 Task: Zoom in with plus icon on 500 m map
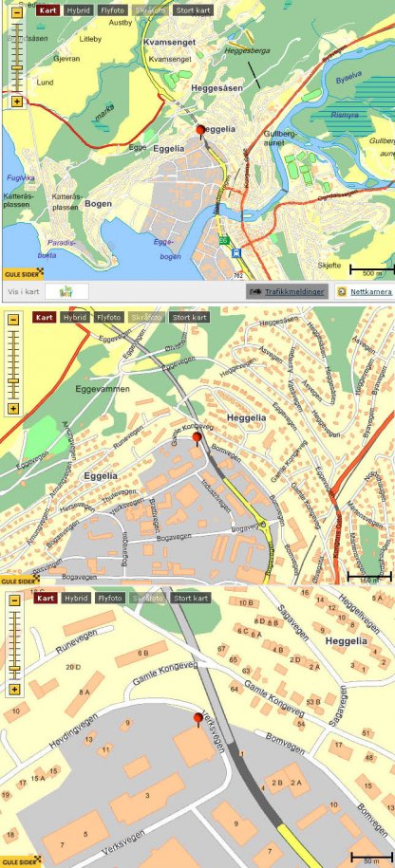point(17,102)
